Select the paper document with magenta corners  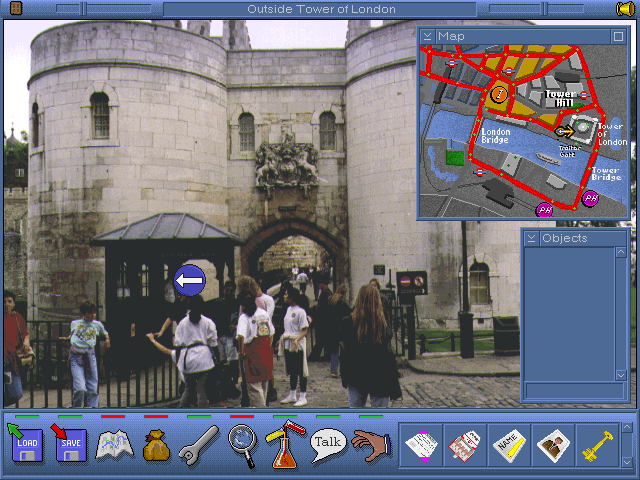click(421, 446)
